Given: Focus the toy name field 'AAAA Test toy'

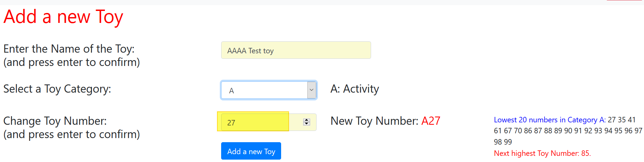Looking at the screenshot, I should click(x=296, y=51).
